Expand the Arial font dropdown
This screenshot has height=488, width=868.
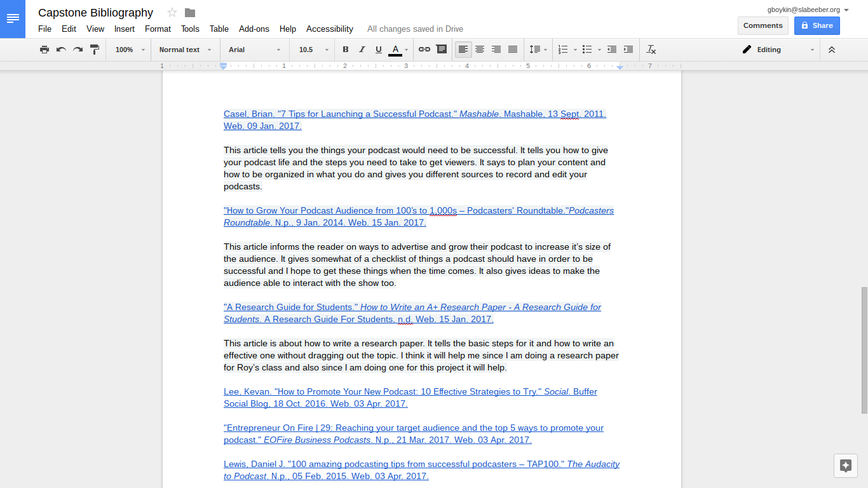254,50
